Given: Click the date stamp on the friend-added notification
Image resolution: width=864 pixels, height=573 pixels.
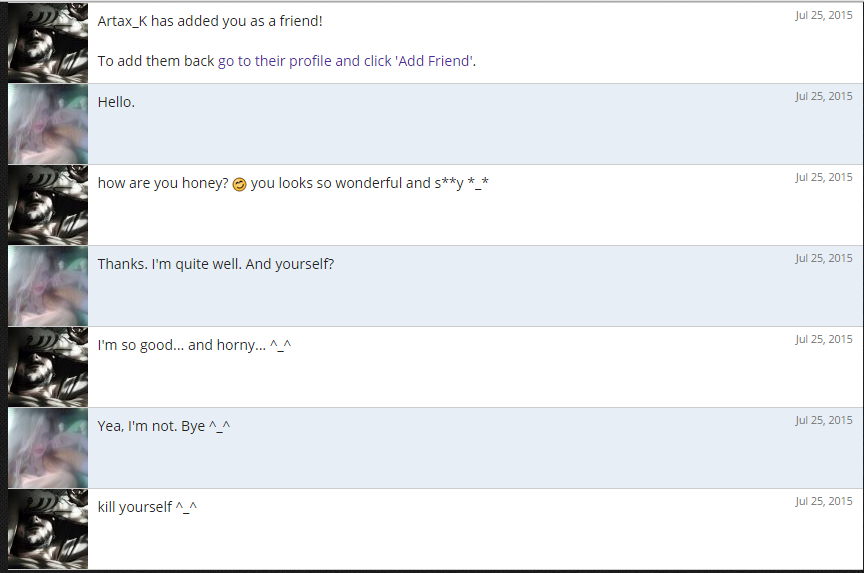Looking at the screenshot, I should 824,15.
